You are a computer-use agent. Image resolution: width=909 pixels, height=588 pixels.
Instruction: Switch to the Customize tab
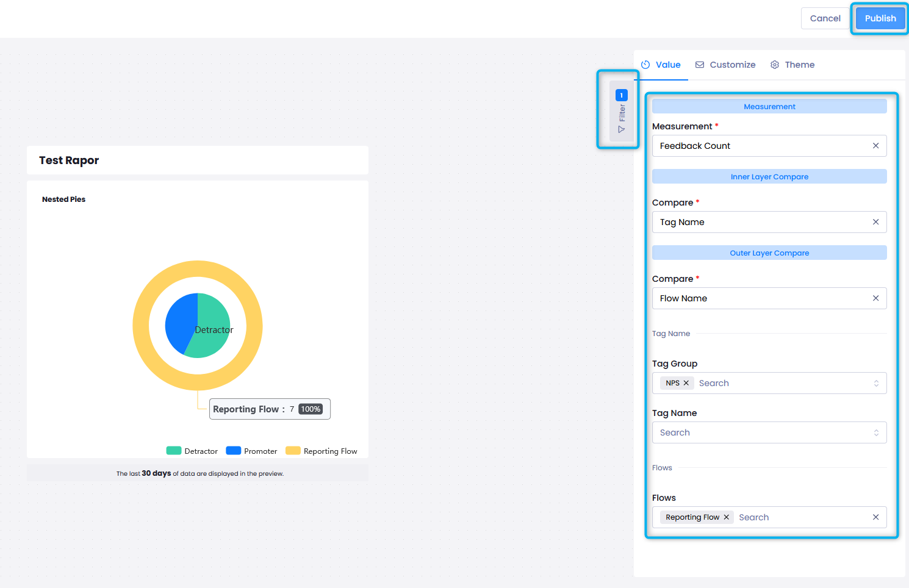click(732, 65)
